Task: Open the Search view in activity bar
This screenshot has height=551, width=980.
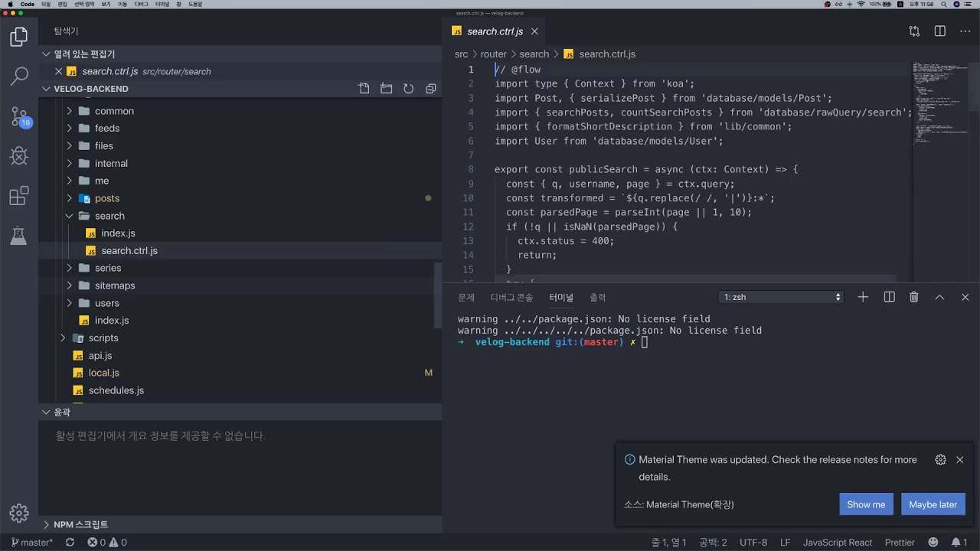Action: 19,77
